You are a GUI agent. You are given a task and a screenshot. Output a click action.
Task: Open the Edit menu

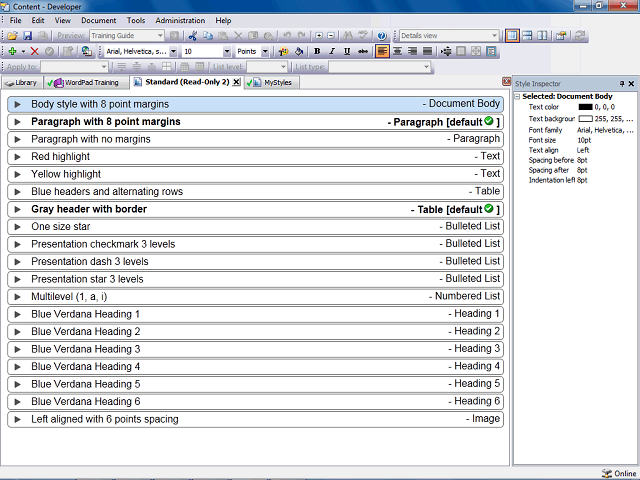38,20
